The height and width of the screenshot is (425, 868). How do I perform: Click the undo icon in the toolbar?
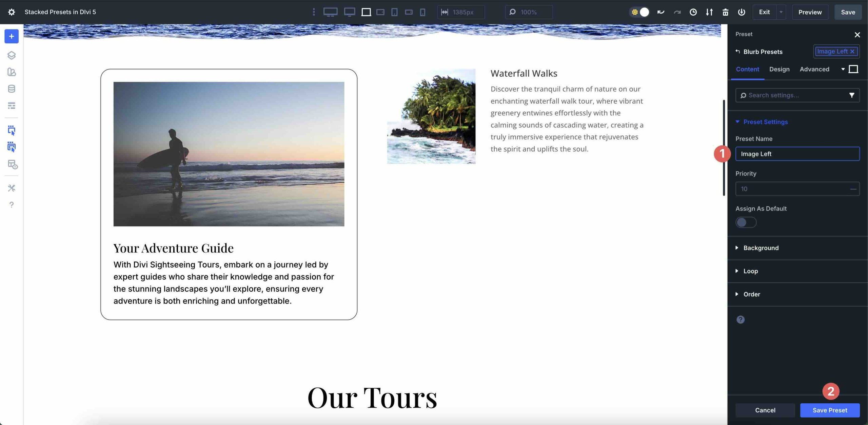[x=659, y=12]
